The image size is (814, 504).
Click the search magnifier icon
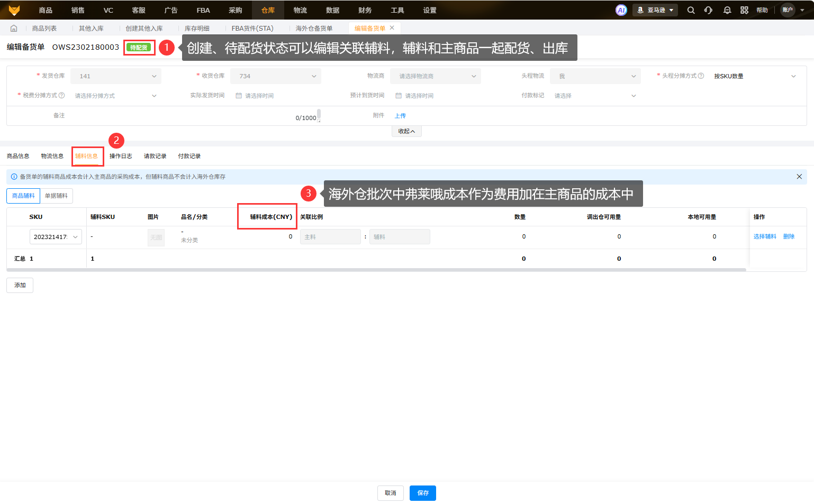pyautogui.click(x=691, y=10)
